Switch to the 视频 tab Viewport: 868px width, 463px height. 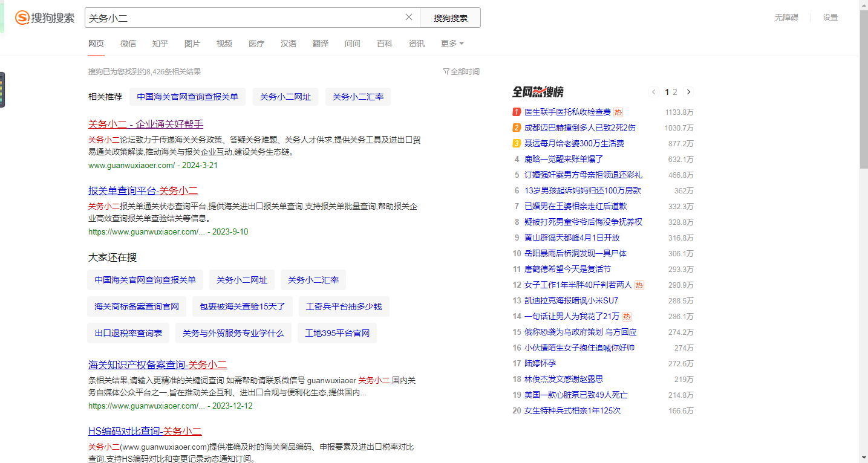(x=224, y=44)
